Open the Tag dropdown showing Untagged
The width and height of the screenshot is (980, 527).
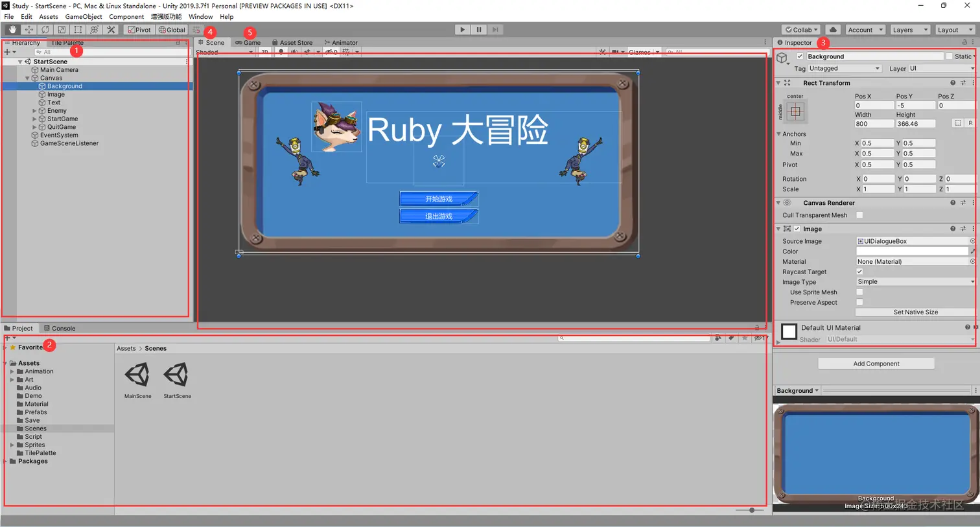pyautogui.click(x=845, y=69)
